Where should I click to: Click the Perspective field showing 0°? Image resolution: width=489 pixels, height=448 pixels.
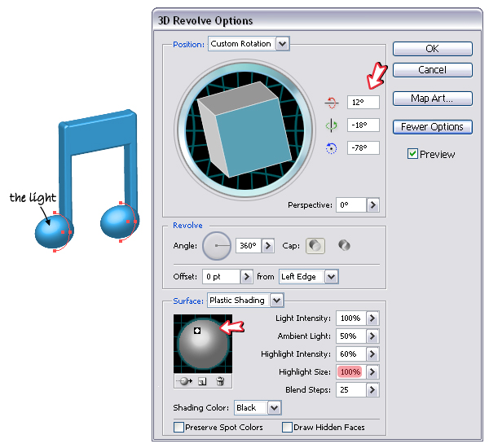(x=350, y=205)
